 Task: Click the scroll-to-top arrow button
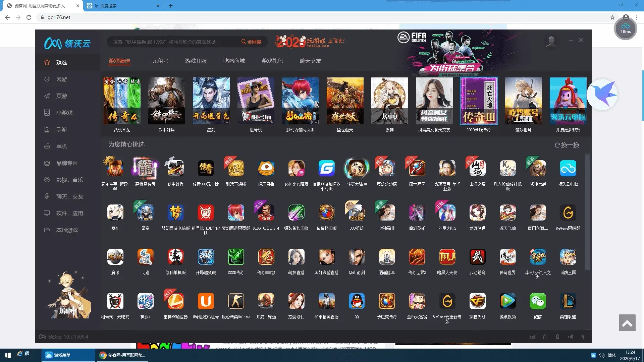tap(627, 323)
